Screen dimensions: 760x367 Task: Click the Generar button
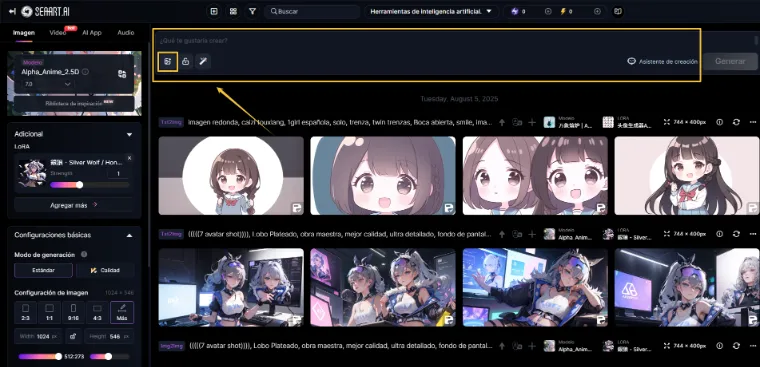[x=730, y=62]
